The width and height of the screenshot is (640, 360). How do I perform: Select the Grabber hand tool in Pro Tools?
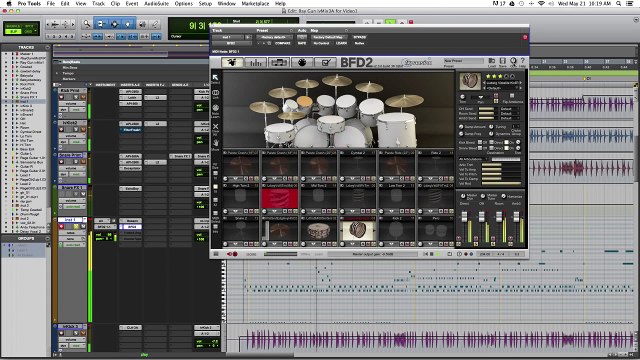tap(128, 24)
